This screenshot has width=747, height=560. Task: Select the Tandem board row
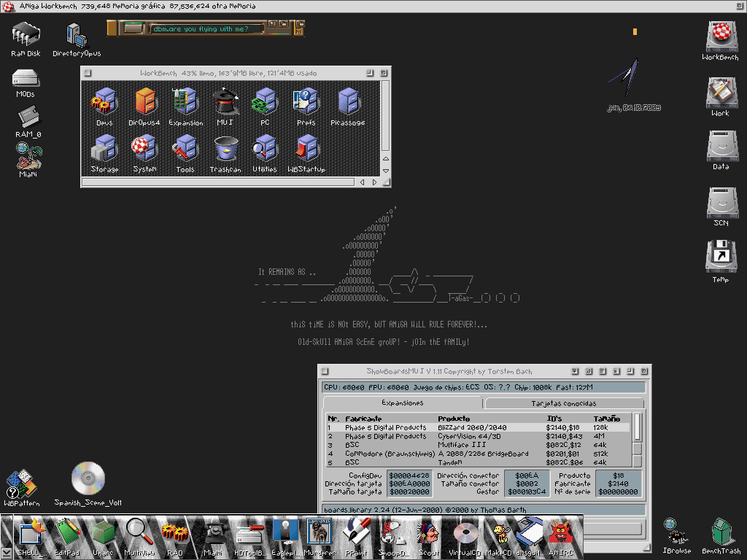(479, 462)
